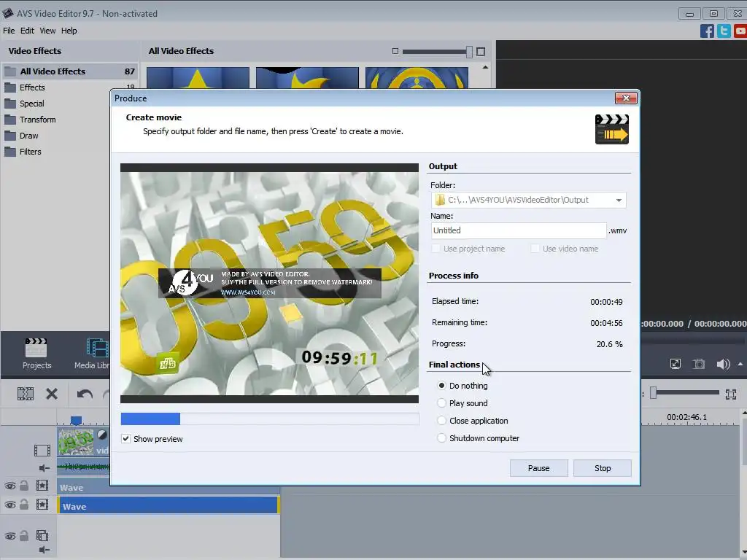
Task: Click the Name field containing Untitled
Action: coord(519,230)
